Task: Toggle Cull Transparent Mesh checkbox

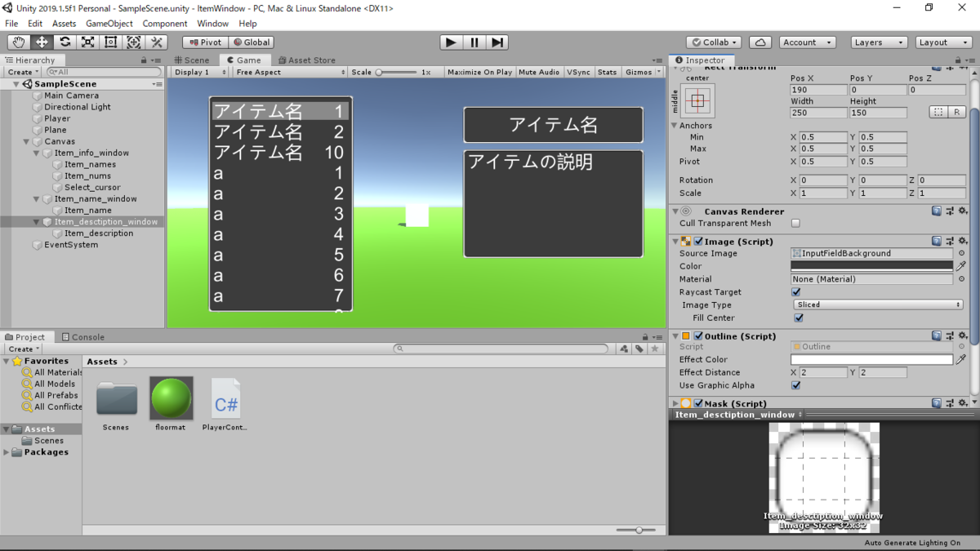Action: coord(796,224)
